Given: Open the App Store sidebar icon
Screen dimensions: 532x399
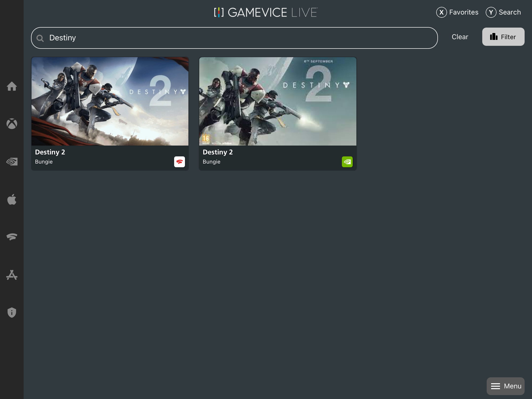Looking at the screenshot, I should pyautogui.click(x=12, y=275).
